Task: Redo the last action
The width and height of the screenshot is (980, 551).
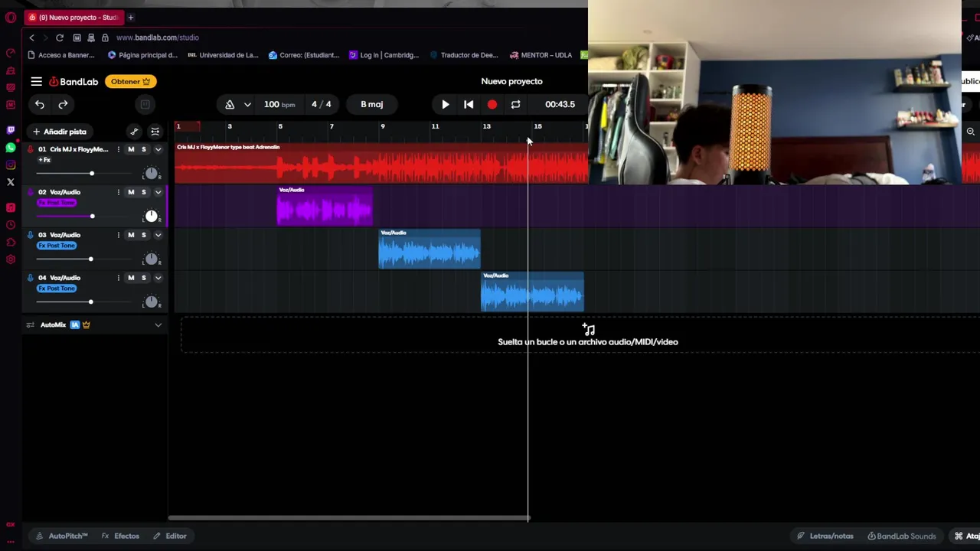Action: pos(64,104)
